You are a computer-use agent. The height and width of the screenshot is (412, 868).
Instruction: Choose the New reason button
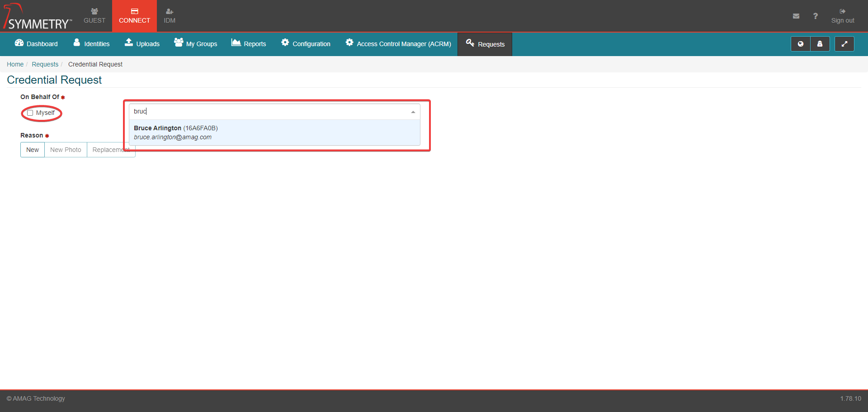pos(33,150)
